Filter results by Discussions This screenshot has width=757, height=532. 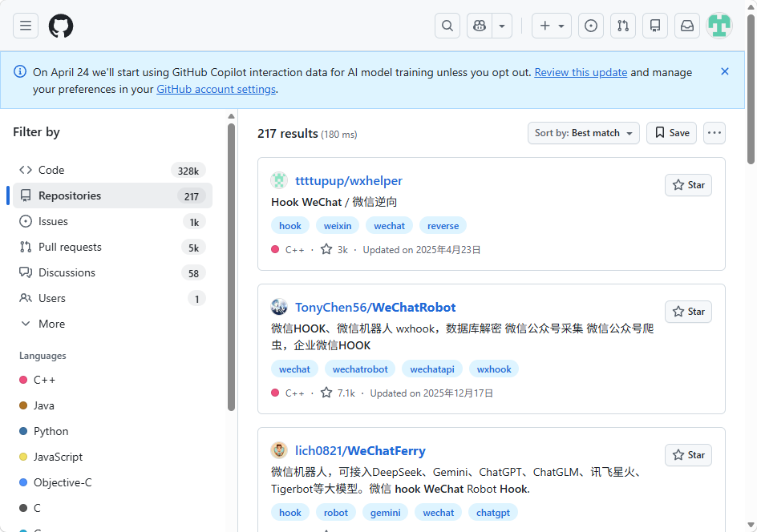(112, 272)
